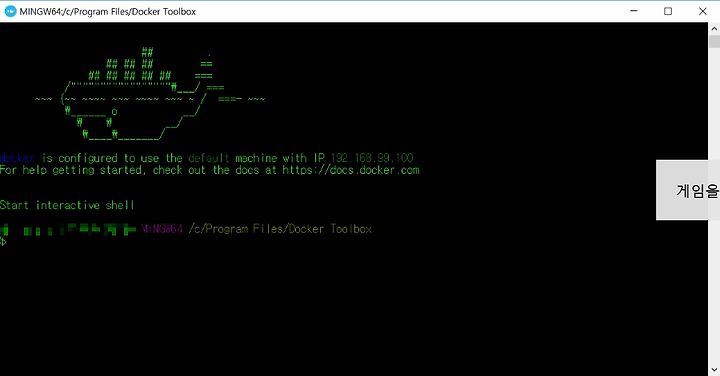Click the scrollbar down arrow
Screen dimensions: 720x376
[x=714, y=370]
